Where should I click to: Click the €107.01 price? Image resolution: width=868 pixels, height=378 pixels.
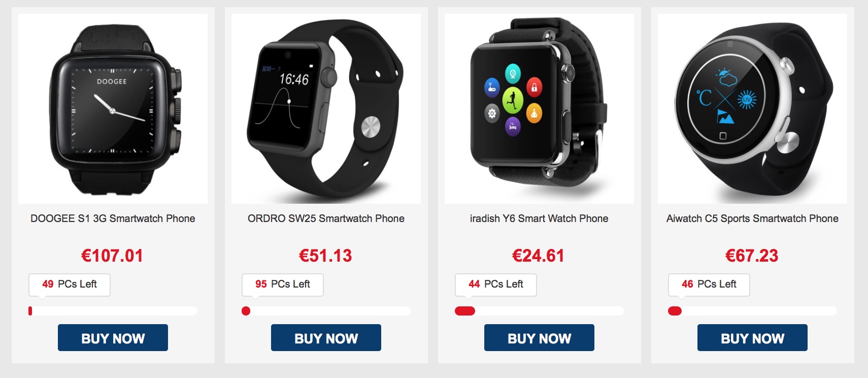112,256
